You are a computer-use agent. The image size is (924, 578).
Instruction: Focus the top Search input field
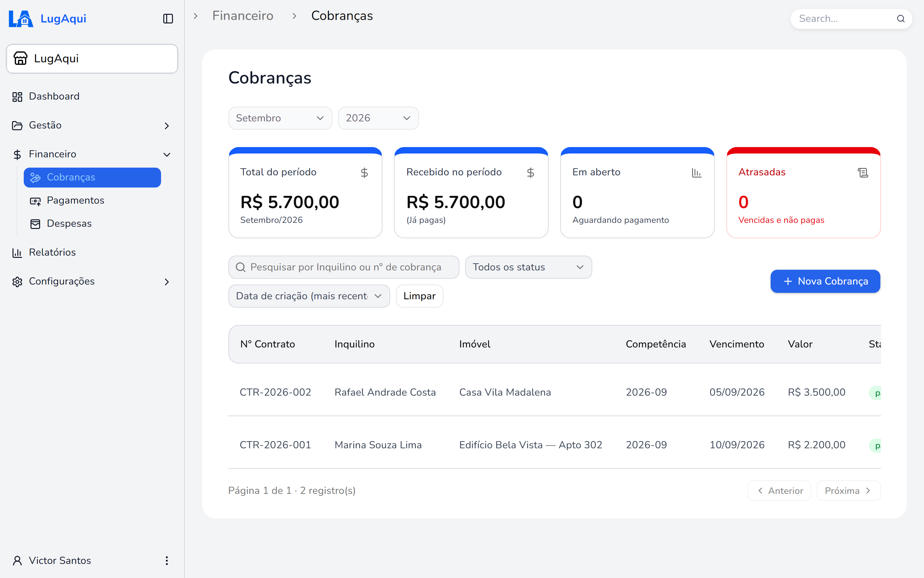pyautogui.click(x=851, y=19)
